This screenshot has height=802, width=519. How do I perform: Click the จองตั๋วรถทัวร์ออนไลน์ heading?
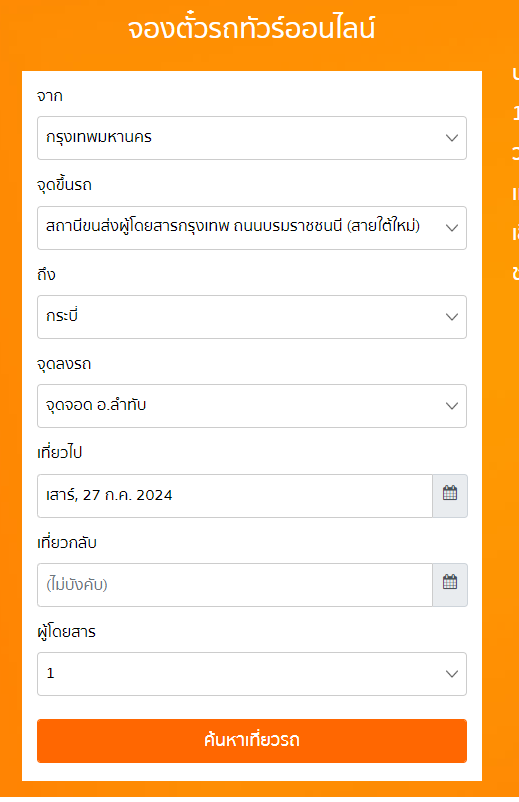pyautogui.click(x=251, y=28)
